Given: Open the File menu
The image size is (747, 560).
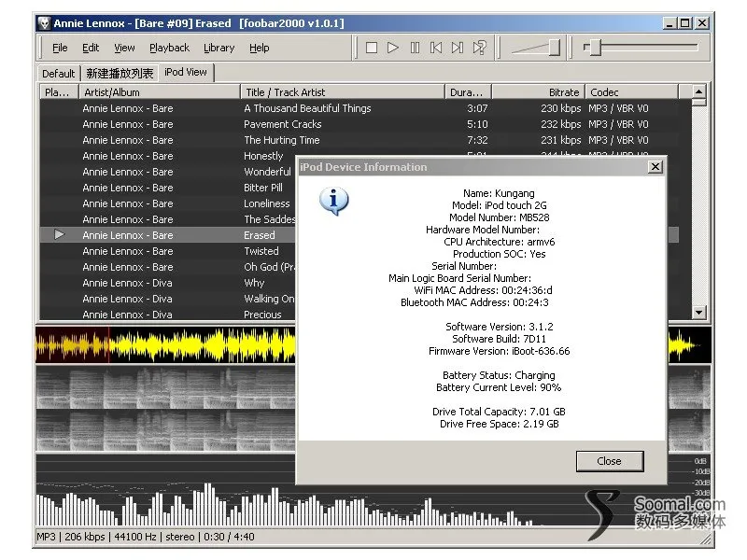Looking at the screenshot, I should pyautogui.click(x=60, y=48).
